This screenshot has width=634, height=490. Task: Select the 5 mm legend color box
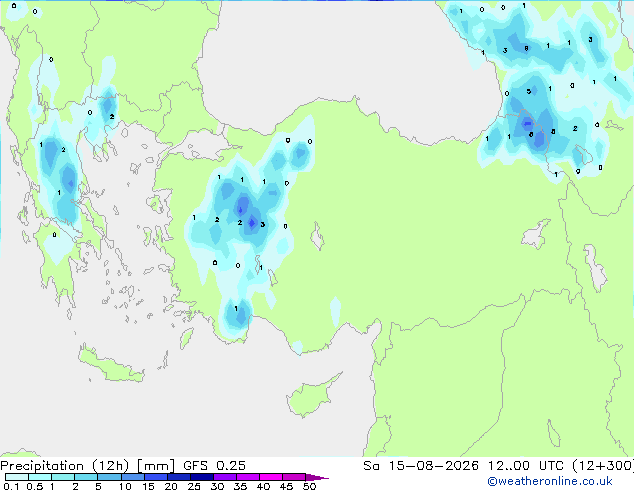pos(109,477)
